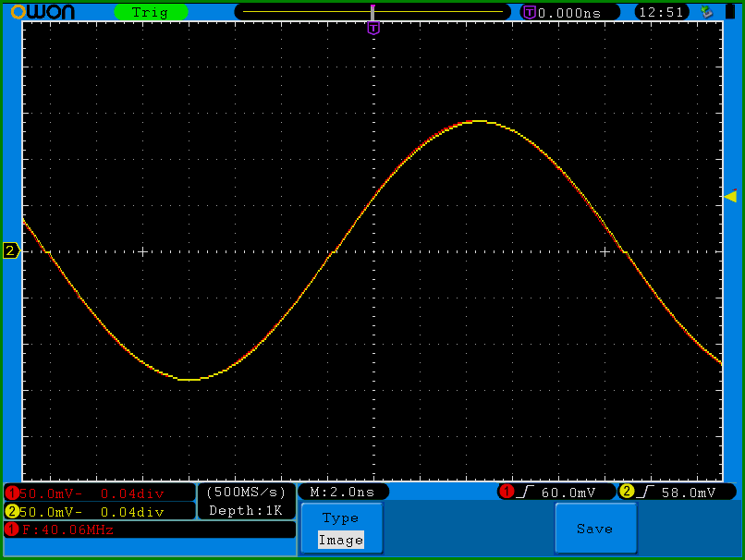
Task: Click the battery indicator icon
Action: click(730, 11)
